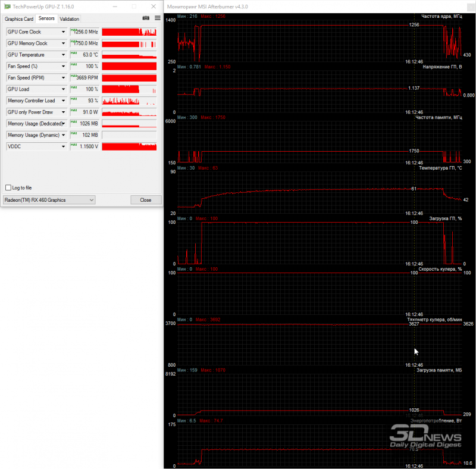Screen dimensions: 476x469
Task: Enable the Log to file checkbox
Action: coord(8,187)
